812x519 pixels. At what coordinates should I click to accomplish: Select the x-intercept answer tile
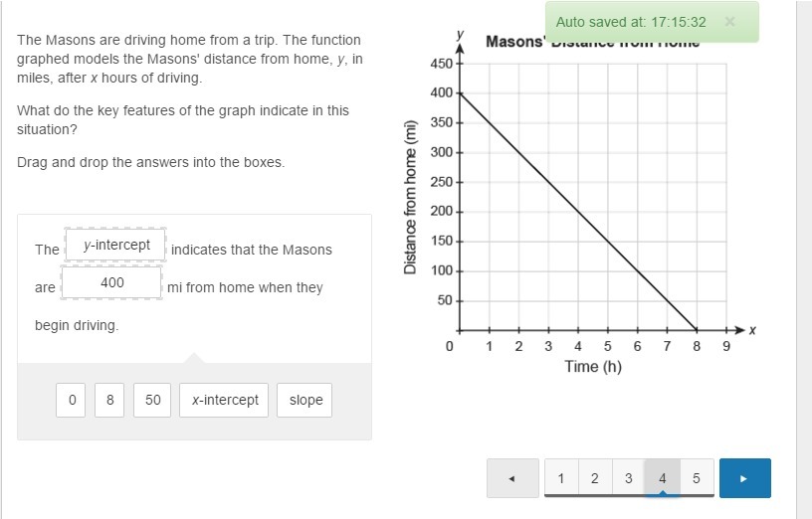[225, 400]
